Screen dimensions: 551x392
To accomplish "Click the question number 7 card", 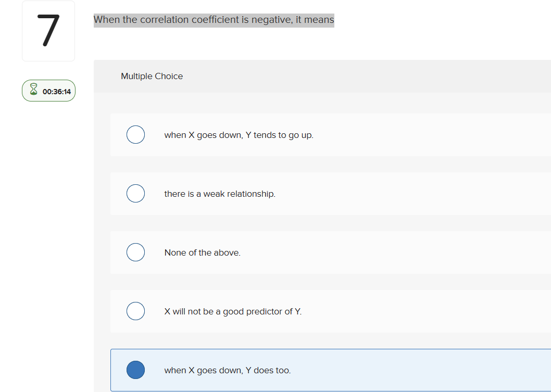I will pyautogui.click(x=48, y=31).
